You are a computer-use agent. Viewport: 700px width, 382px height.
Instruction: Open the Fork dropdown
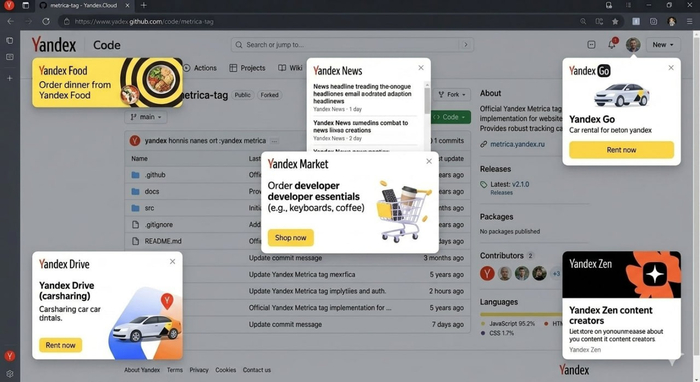(x=452, y=95)
